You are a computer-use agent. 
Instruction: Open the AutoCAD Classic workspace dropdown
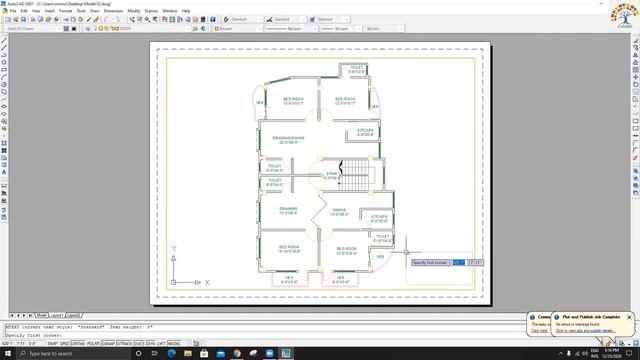pos(33,29)
